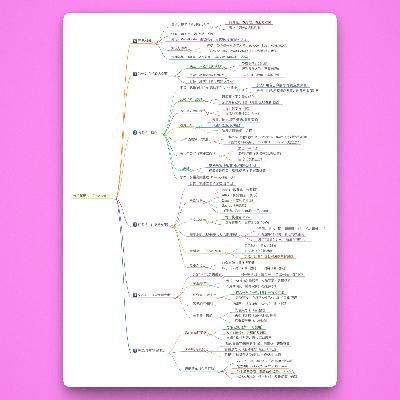
Task: Select the red-underlined leaf node at the very top
Action: pos(249,22)
